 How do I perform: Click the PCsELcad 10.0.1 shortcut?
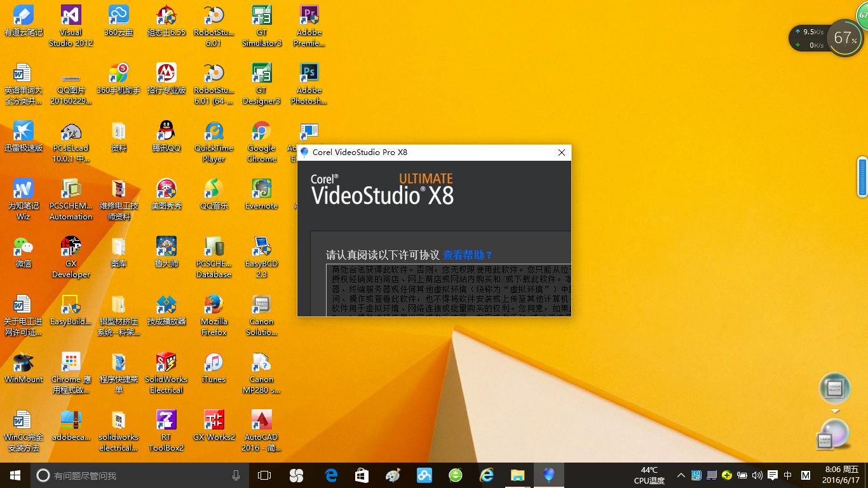pyautogui.click(x=71, y=142)
